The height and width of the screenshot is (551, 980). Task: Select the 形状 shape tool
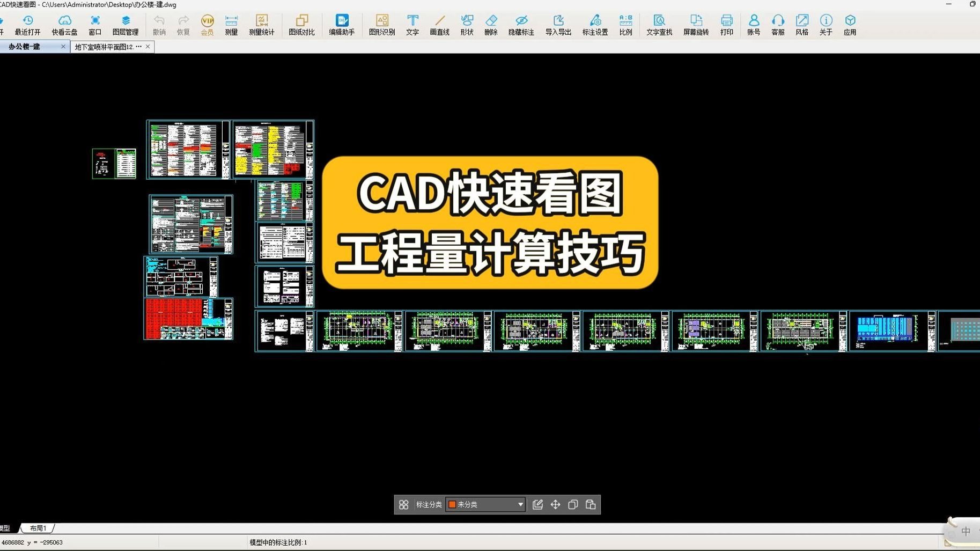click(x=467, y=24)
